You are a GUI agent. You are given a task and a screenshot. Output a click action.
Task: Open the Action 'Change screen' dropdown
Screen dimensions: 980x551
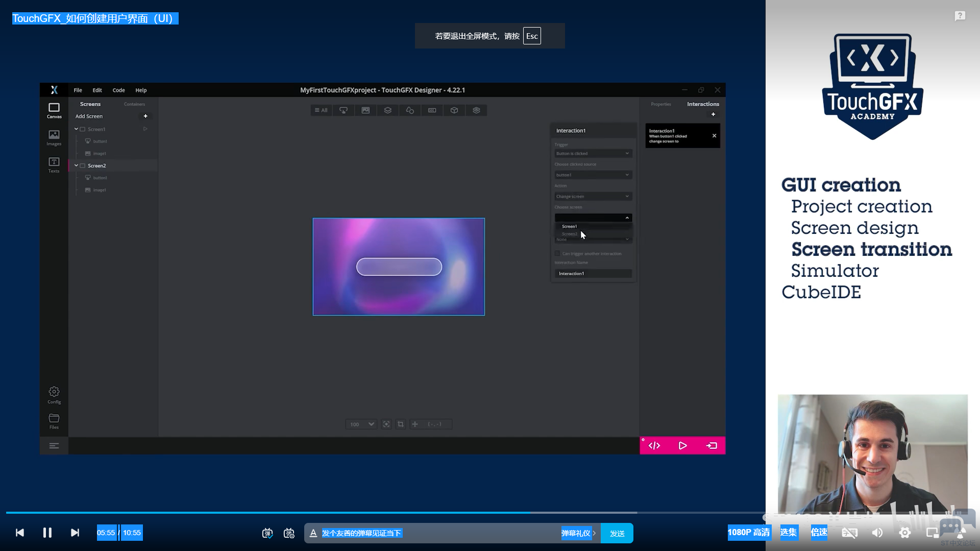tap(593, 197)
